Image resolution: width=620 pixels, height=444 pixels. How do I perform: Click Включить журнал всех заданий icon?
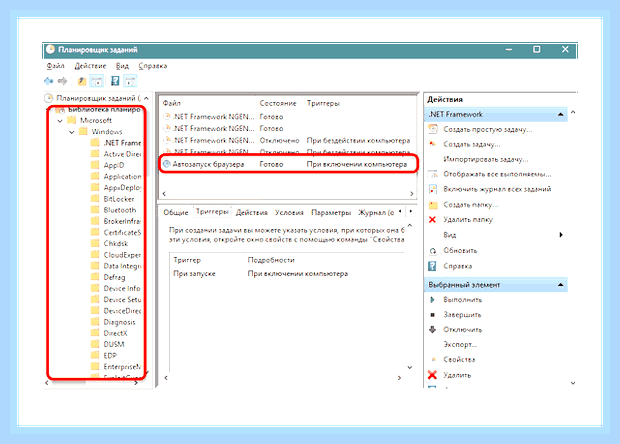click(433, 189)
